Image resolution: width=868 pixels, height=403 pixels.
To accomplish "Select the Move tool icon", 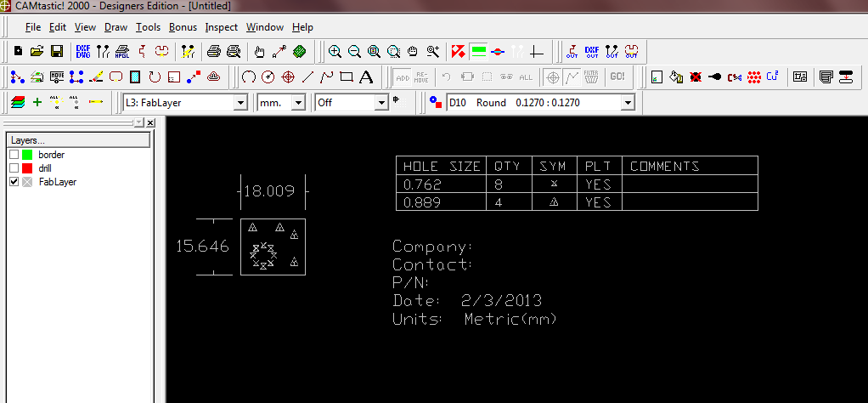I will (56, 77).
